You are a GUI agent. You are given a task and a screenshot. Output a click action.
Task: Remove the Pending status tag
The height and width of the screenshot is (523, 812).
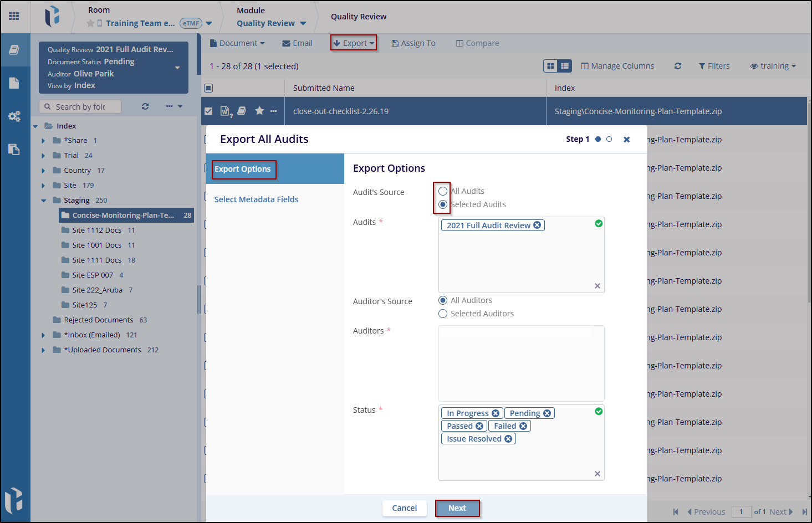pyautogui.click(x=547, y=413)
